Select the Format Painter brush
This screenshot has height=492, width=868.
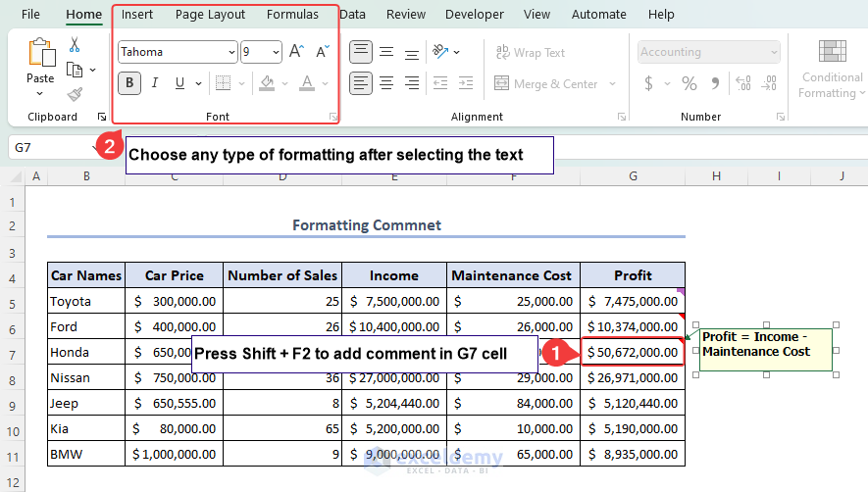click(x=75, y=95)
